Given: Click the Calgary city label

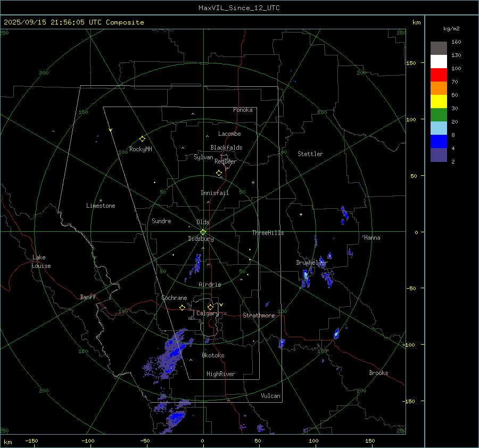Looking at the screenshot, I should (208, 313).
